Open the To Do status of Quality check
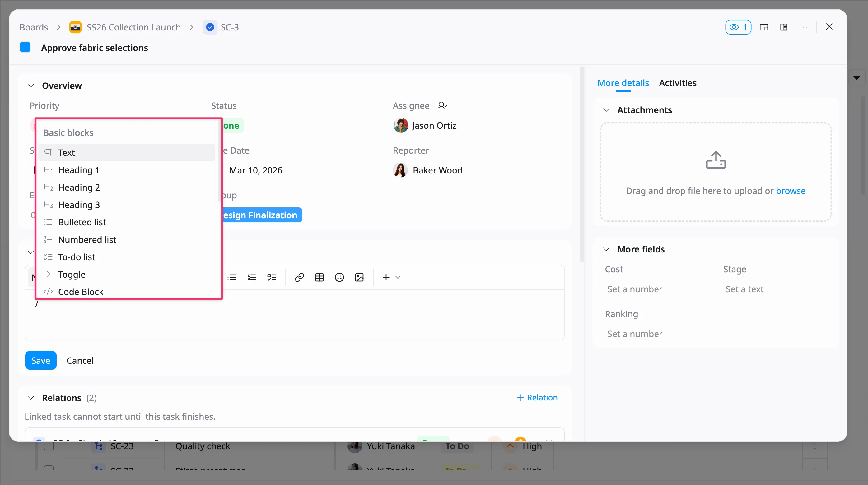 (x=457, y=446)
